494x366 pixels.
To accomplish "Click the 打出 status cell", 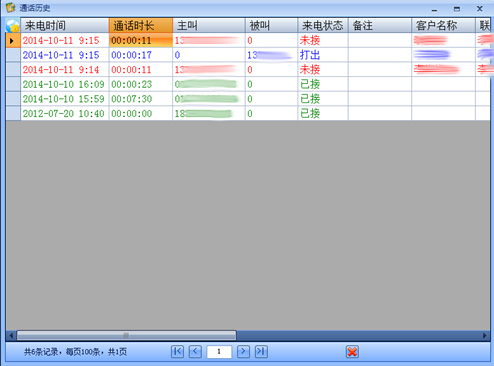I will [x=323, y=55].
